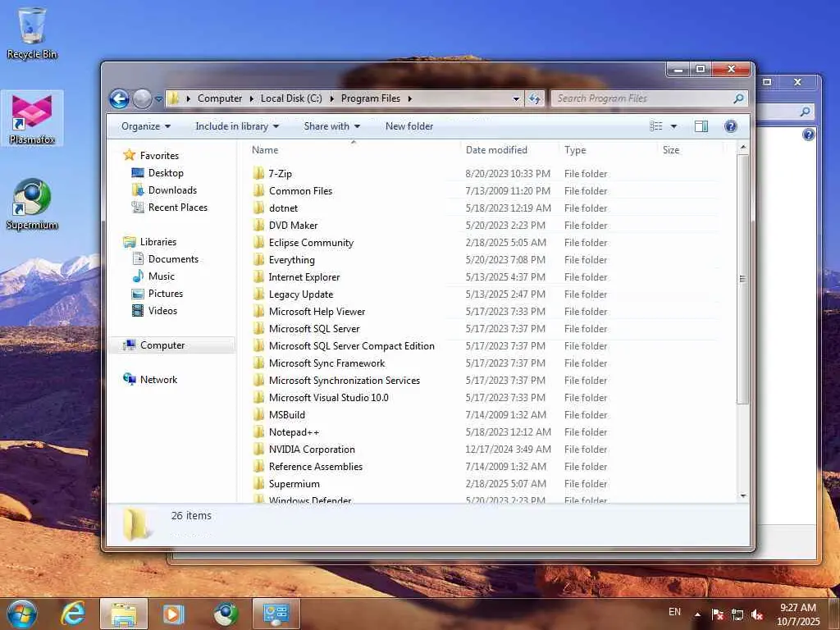The height and width of the screenshot is (630, 840).
Task: Select Computer in the address breadcrumb
Action: pos(220,98)
